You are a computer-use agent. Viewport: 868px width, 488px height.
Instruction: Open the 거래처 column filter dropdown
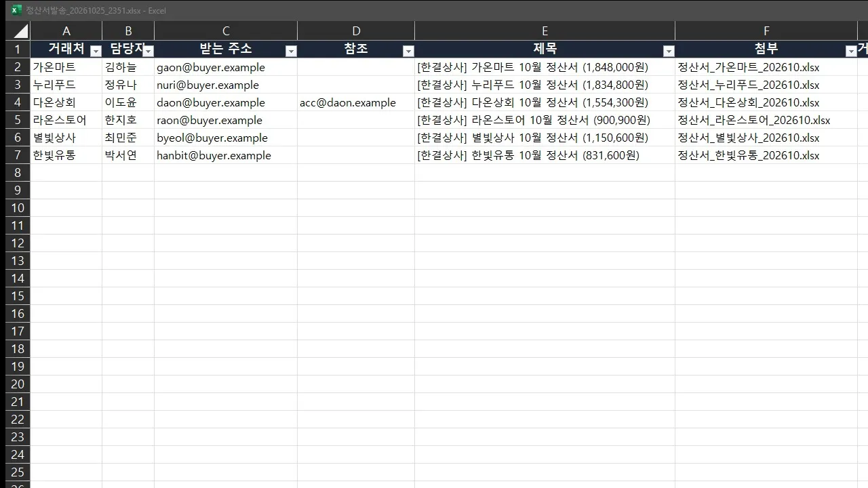[96, 51]
